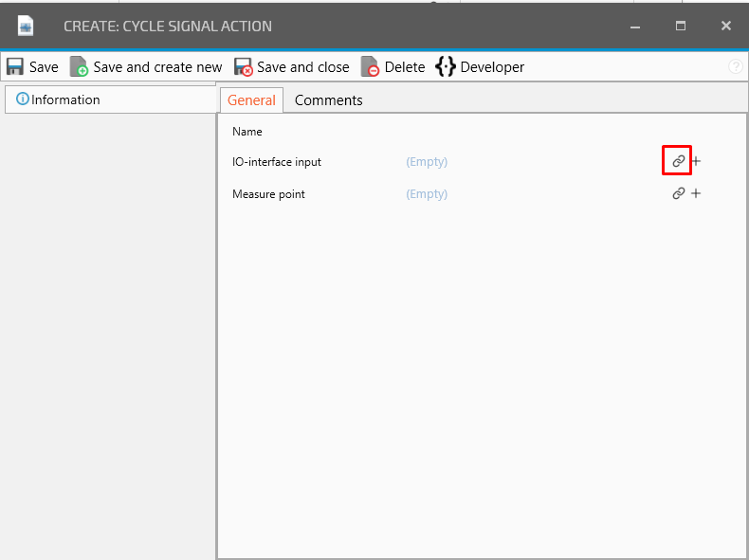Close the Create Cycle Signal Action window
The width and height of the screenshot is (749, 560).
coord(725,27)
